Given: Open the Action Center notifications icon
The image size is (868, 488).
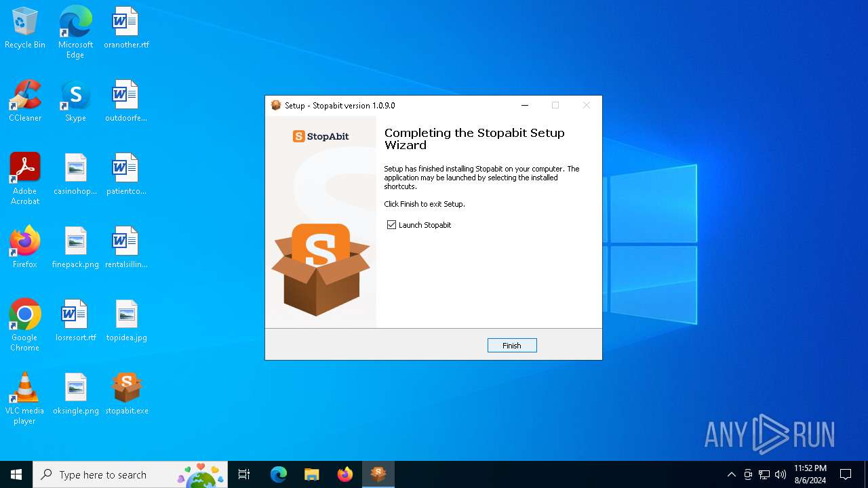Looking at the screenshot, I should 846,474.
